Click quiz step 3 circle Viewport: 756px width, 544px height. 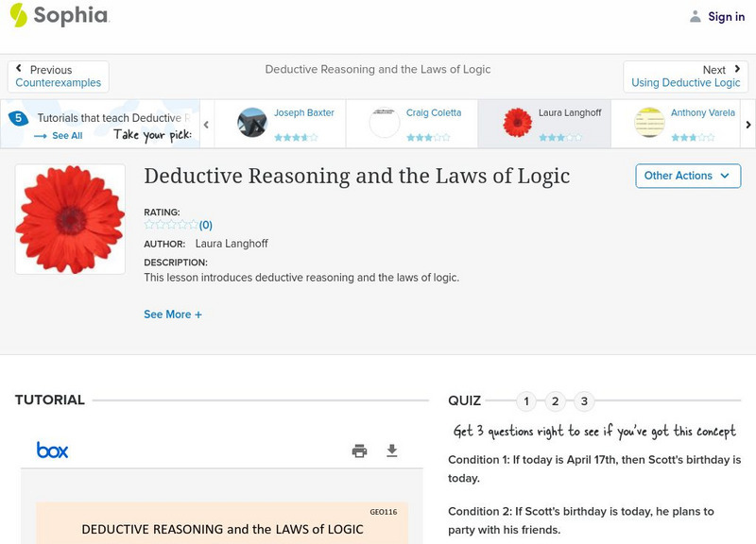(x=584, y=400)
